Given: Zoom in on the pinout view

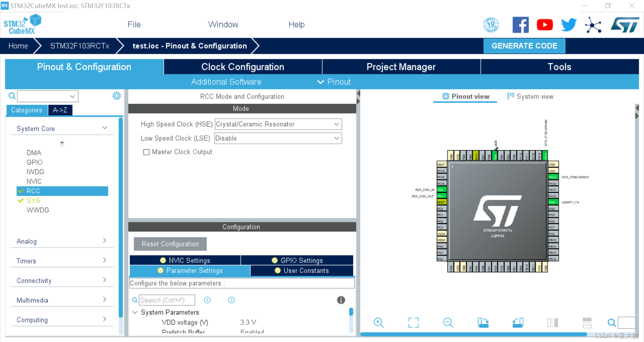Looking at the screenshot, I should pos(379,323).
